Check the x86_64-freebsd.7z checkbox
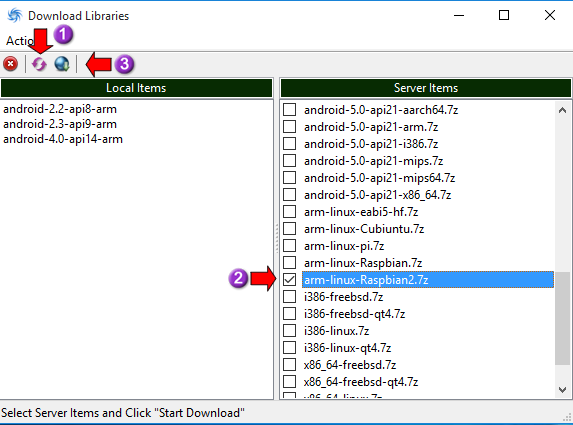The height and width of the screenshot is (425, 573). pos(289,365)
